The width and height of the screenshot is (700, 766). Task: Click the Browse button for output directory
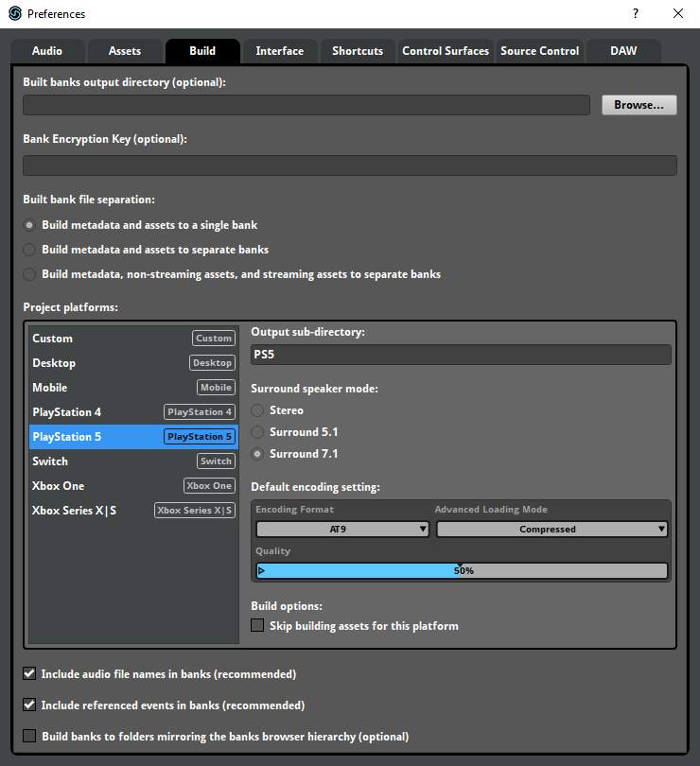(639, 104)
